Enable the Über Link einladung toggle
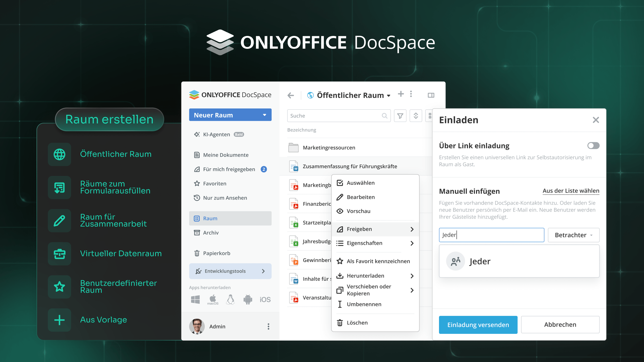 pos(593,146)
